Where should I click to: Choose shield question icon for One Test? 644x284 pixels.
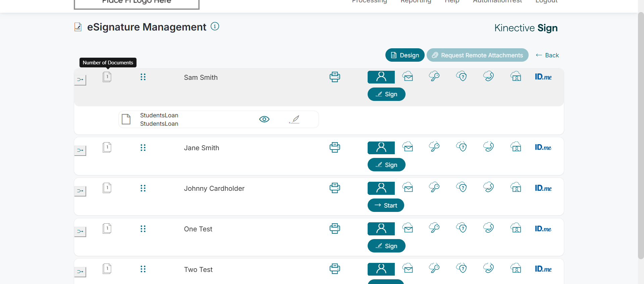(x=462, y=228)
